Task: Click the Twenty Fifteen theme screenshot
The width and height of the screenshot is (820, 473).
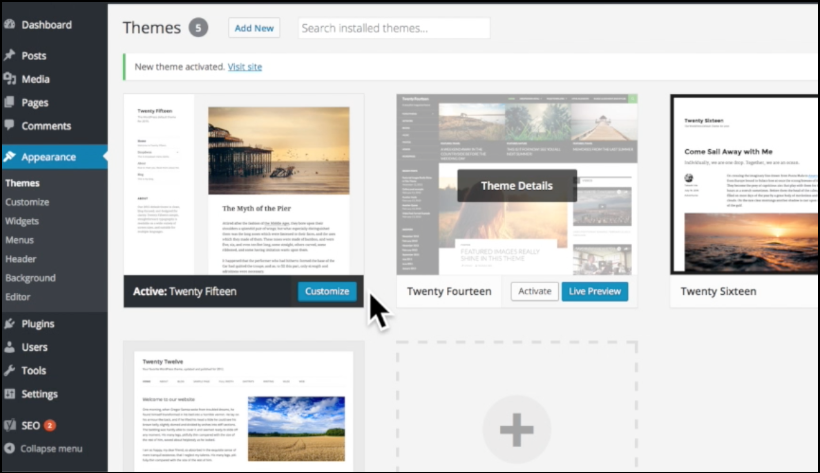Action: point(244,185)
